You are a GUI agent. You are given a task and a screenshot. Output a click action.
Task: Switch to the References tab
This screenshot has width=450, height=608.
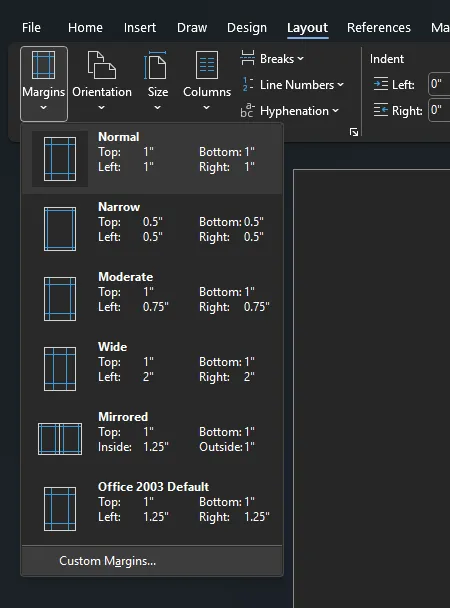click(x=379, y=28)
